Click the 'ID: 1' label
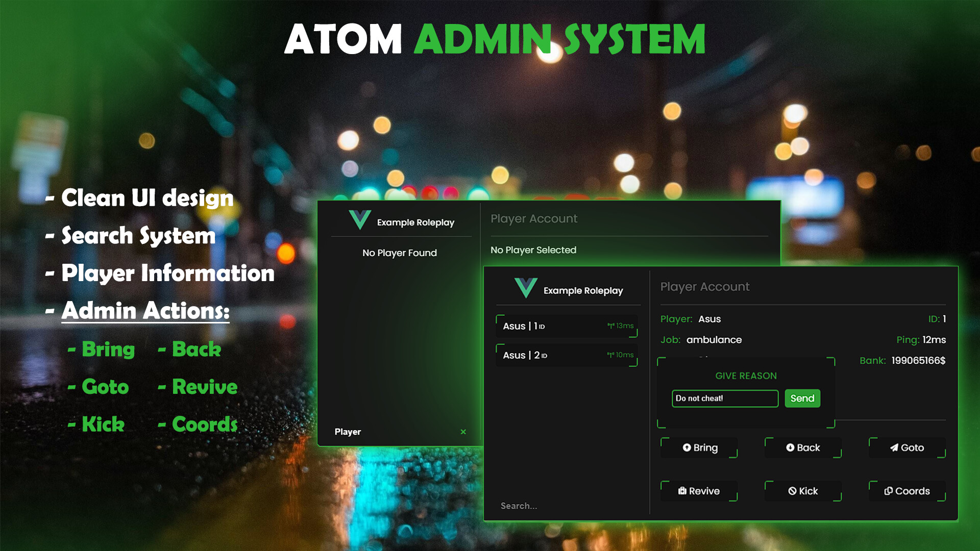Viewport: 980px width, 551px height. click(937, 319)
